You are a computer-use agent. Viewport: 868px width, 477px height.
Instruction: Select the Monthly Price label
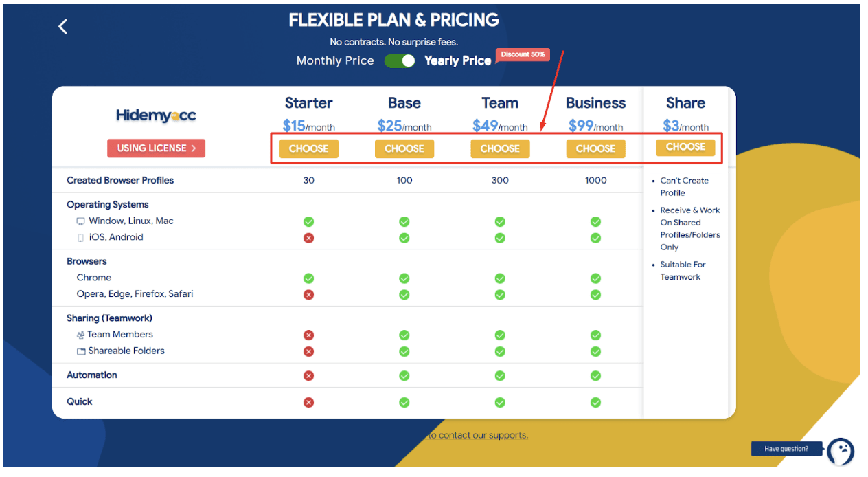[x=335, y=60]
